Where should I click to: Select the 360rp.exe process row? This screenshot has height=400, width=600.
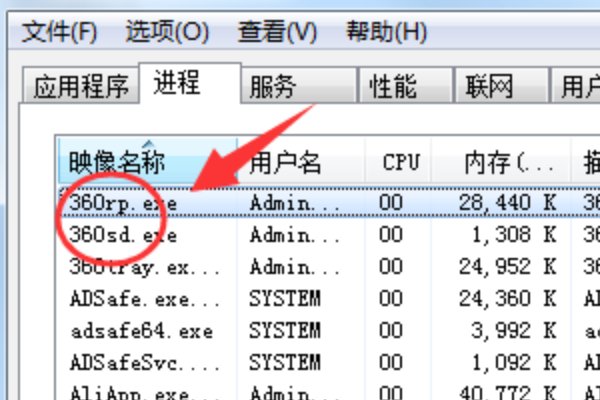[x=329, y=202]
